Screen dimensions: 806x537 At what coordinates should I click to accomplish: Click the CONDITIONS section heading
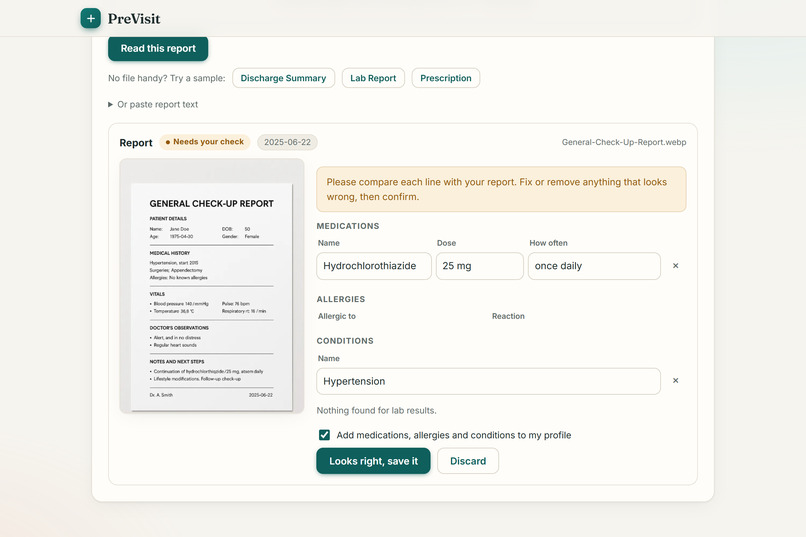click(x=345, y=341)
